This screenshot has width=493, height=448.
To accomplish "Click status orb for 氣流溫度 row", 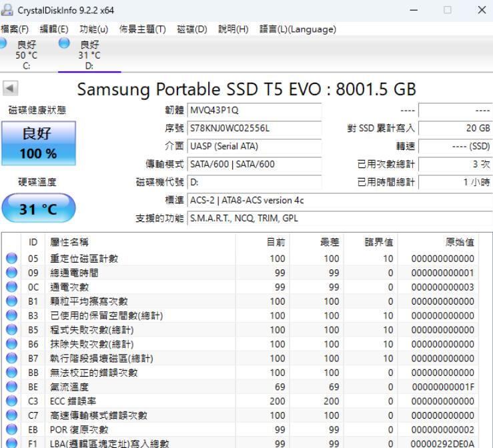I will tap(11, 387).
